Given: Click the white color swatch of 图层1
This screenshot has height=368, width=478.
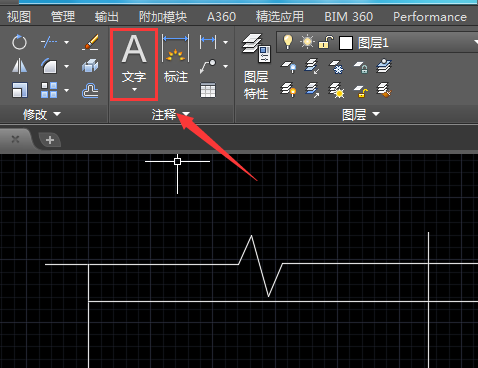Looking at the screenshot, I should pos(346,43).
